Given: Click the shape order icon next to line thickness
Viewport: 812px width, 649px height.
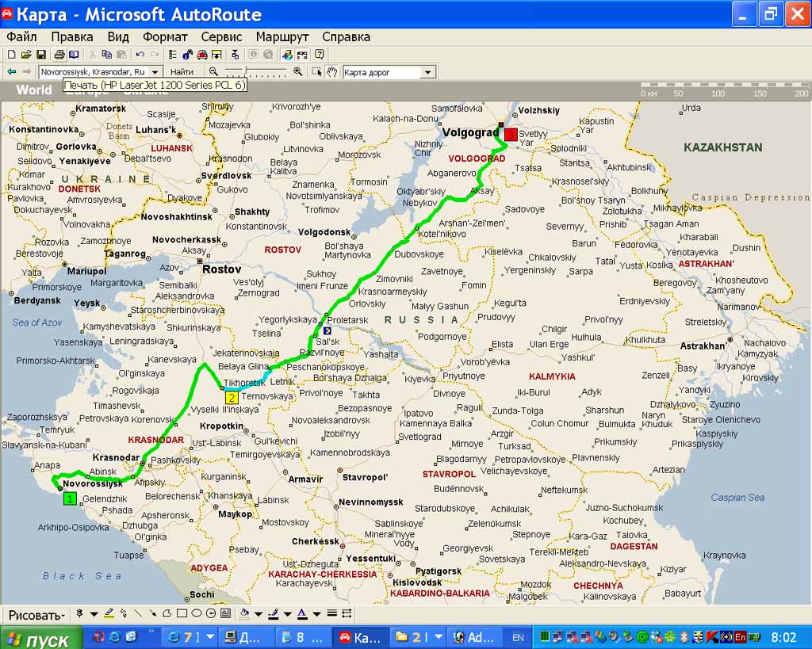Looking at the screenshot, I should tap(347, 614).
